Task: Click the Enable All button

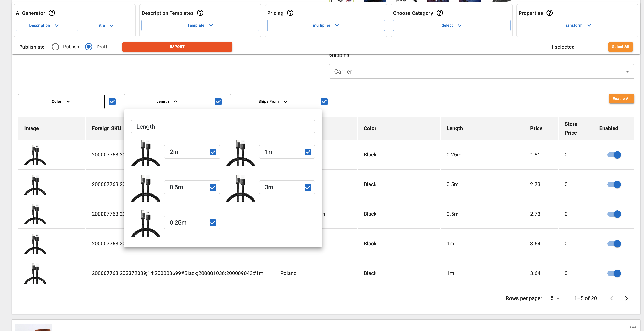Action: (x=621, y=98)
